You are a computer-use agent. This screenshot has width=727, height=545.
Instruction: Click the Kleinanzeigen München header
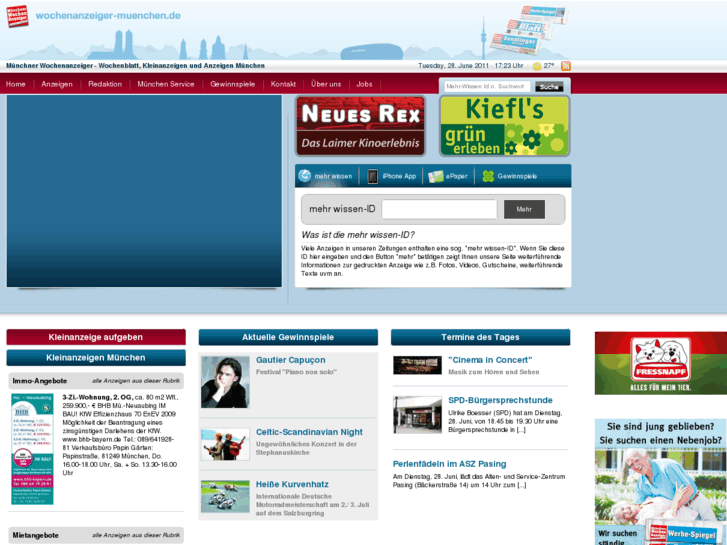(96, 358)
